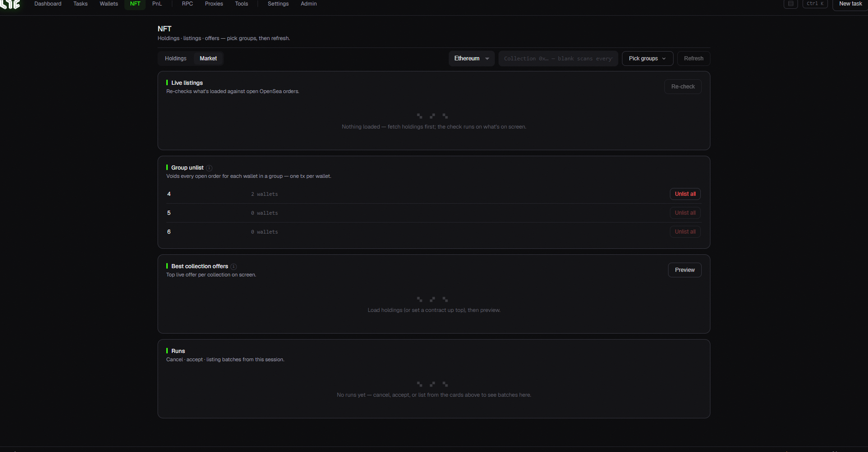Click the Best collection offers heading
The width and height of the screenshot is (868, 452).
point(200,266)
